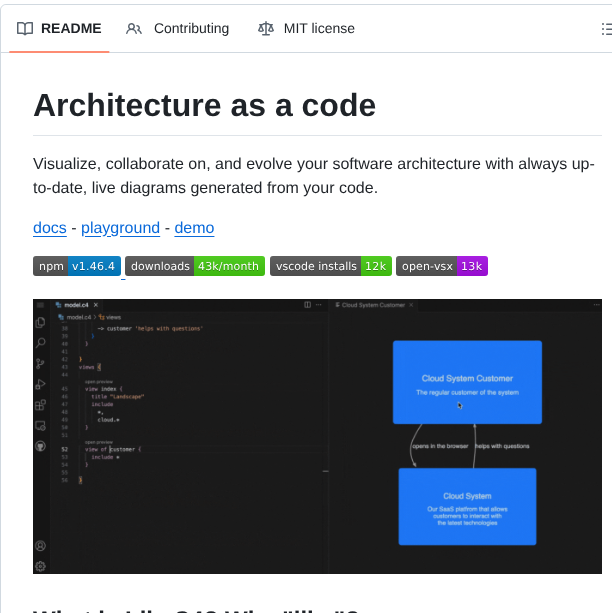Open the playground link
The image size is (612, 613).
click(120, 228)
